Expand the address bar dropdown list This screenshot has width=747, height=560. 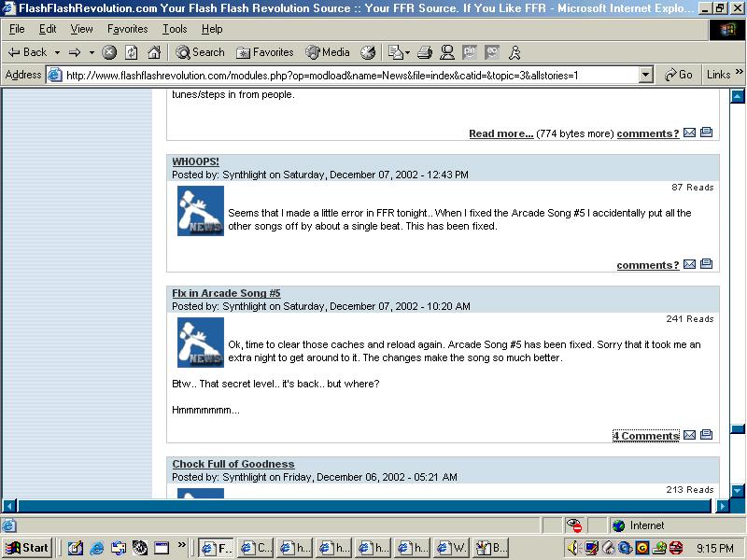click(645, 76)
